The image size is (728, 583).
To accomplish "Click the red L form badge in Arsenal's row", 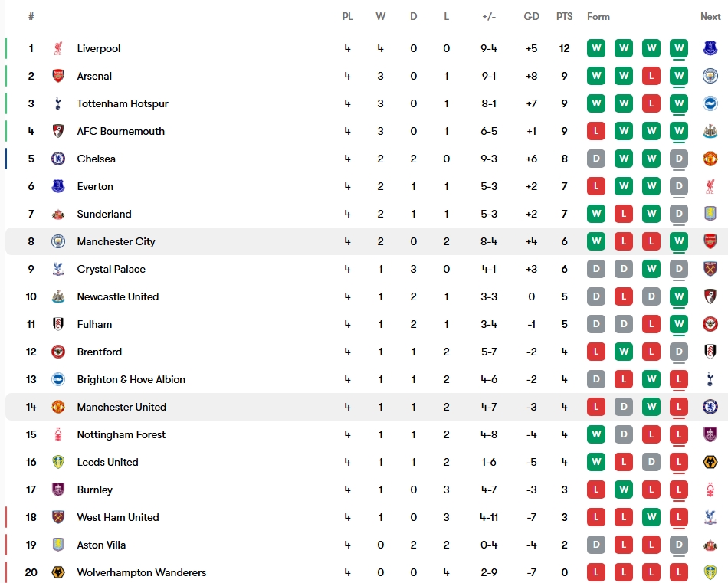I will click(x=651, y=76).
